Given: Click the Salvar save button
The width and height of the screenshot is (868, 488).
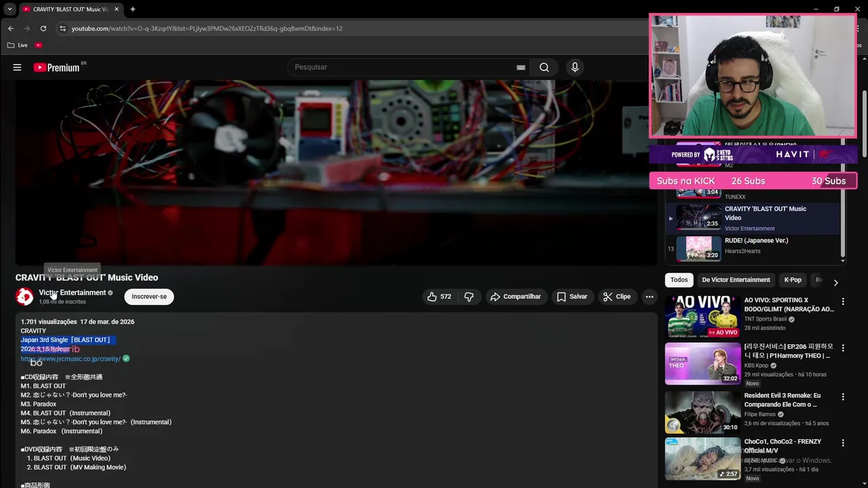Looking at the screenshot, I should (x=572, y=297).
